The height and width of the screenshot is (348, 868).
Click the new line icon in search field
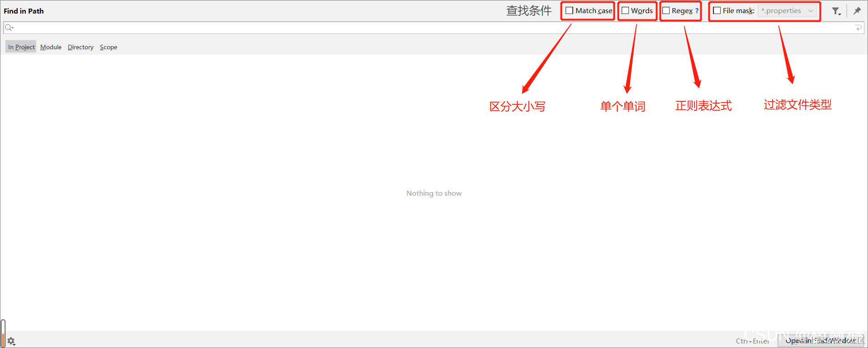click(x=859, y=28)
